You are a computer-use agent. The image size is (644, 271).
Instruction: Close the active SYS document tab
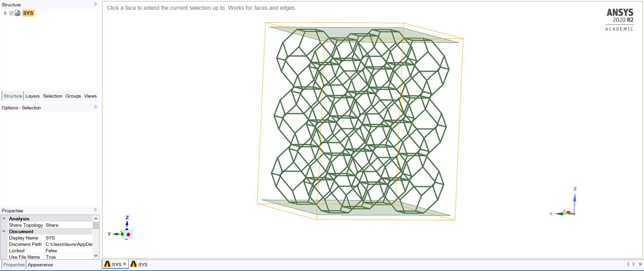coord(125,264)
